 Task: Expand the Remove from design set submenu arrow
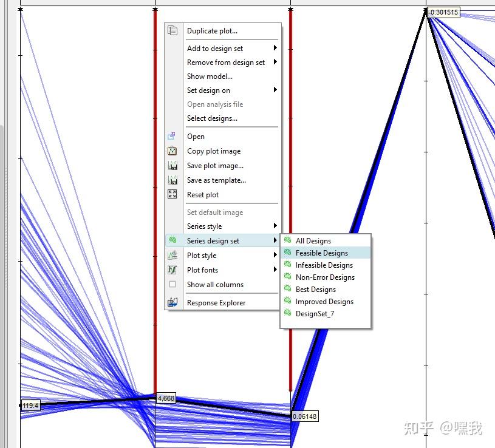[x=275, y=62]
